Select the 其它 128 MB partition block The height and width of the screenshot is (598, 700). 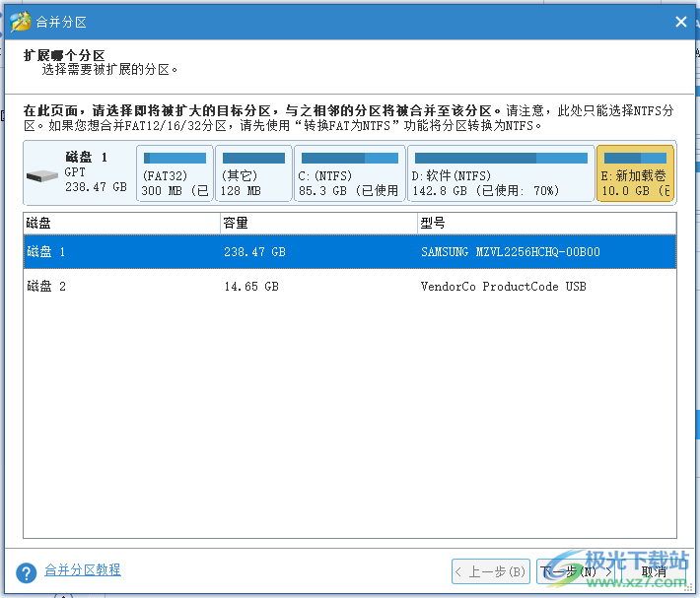(253, 173)
